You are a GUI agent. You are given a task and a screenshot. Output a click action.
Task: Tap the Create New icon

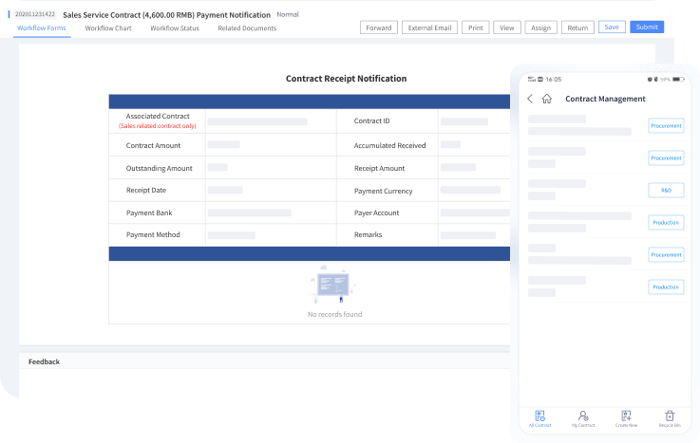coord(626,416)
